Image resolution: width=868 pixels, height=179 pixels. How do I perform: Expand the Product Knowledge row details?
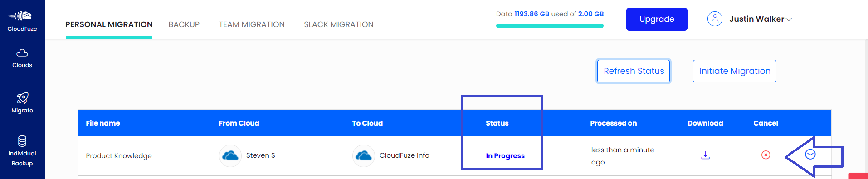pos(810,155)
